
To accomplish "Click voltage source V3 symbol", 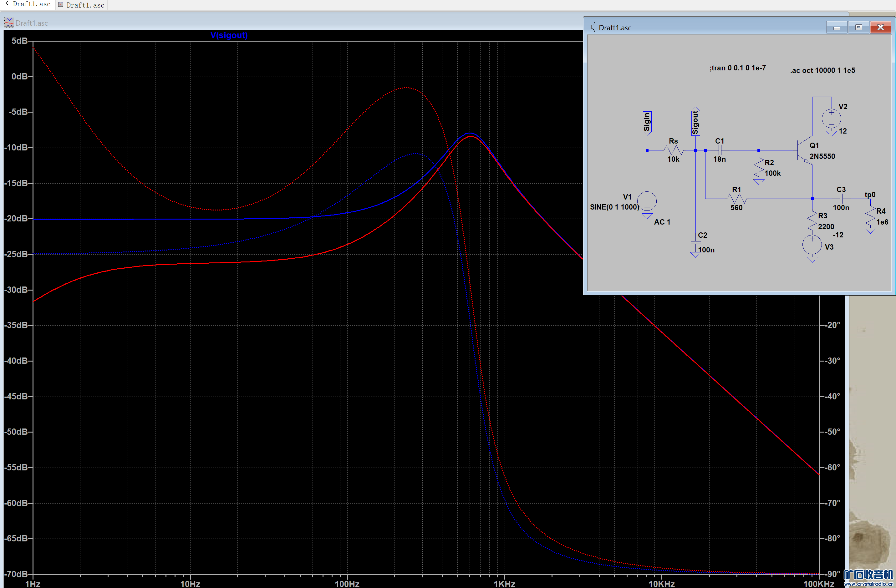I will [812, 245].
